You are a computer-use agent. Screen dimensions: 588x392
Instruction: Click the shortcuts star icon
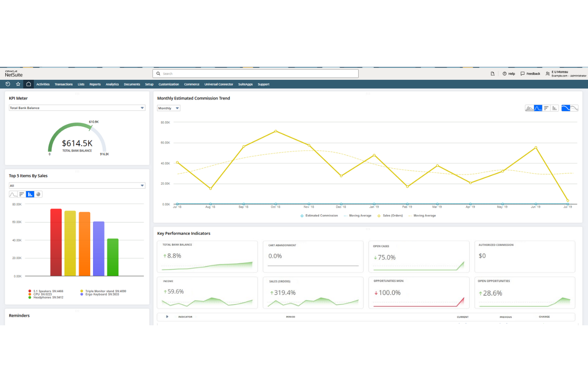(x=18, y=84)
